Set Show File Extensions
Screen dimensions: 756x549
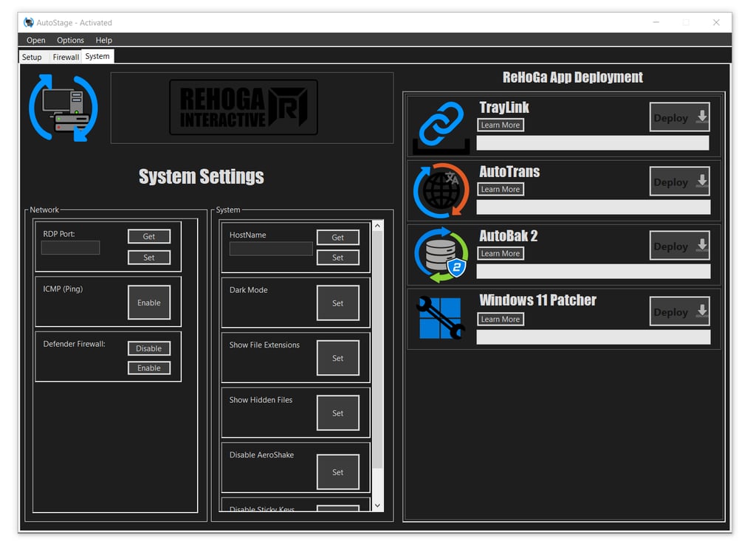(x=338, y=358)
